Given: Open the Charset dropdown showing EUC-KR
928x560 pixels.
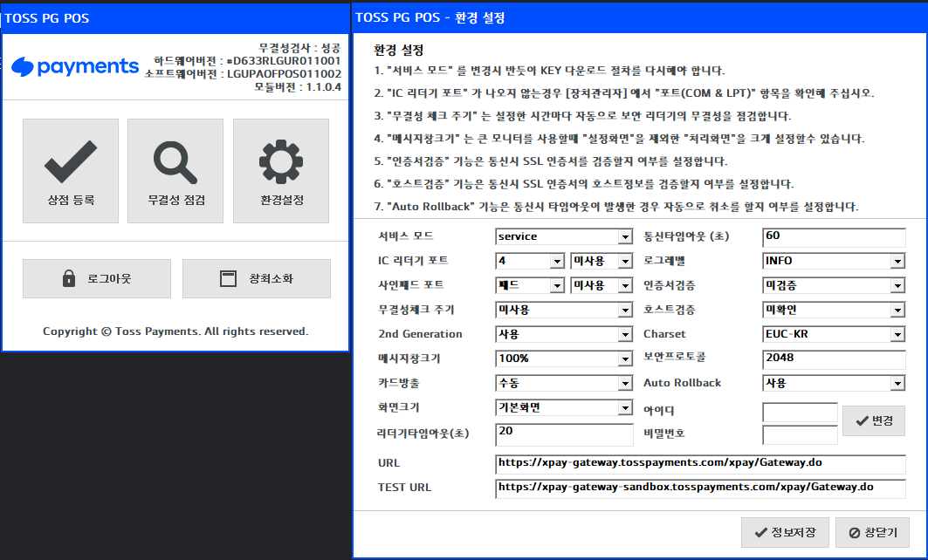Looking at the screenshot, I should click(834, 334).
